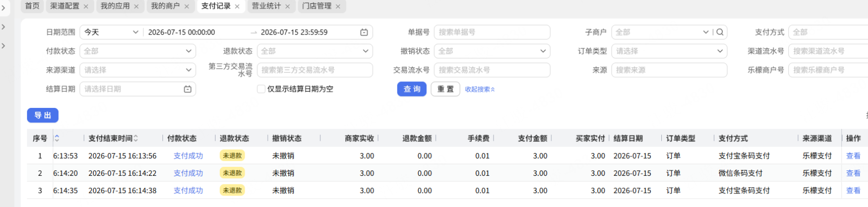
Task: Click the 来源渠道 column header
Action: point(817,138)
